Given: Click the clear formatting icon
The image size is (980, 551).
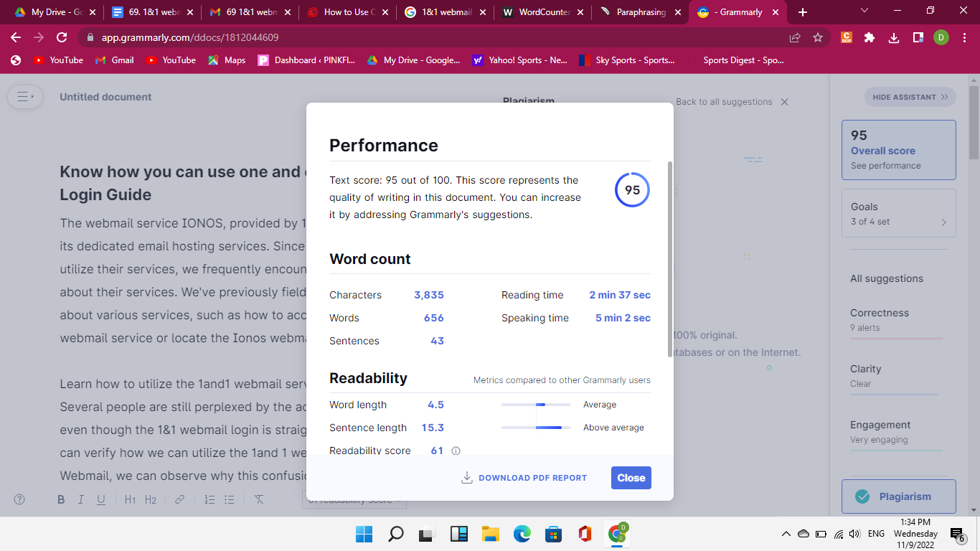Looking at the screenshot, I should [x=259, y=499].
